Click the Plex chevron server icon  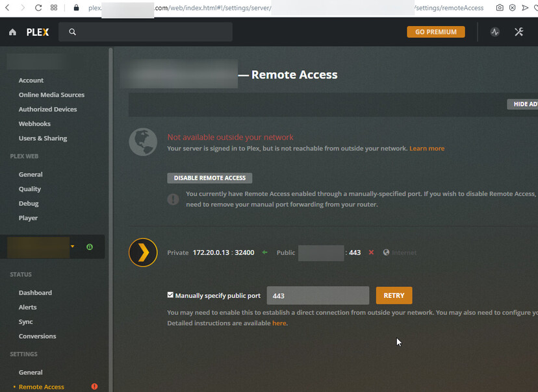(143, 252)
